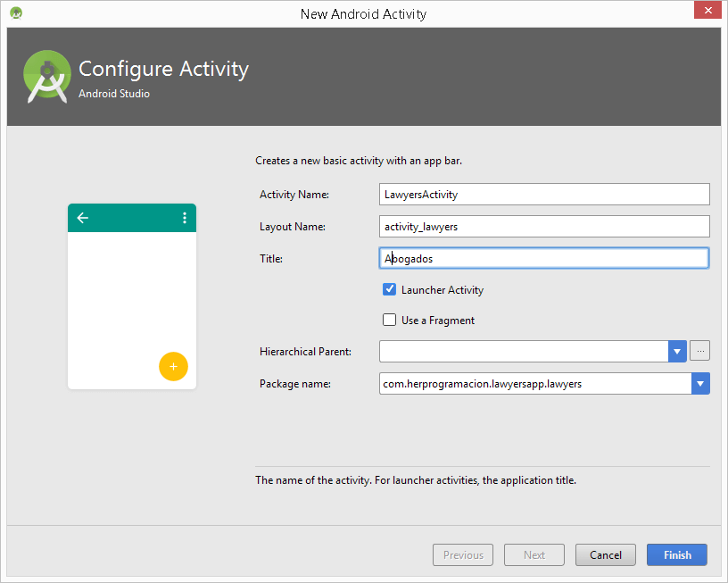This screenshot has width=728, height=583.
Task: Click into the Title field containing Abogados
Action: 544,258
